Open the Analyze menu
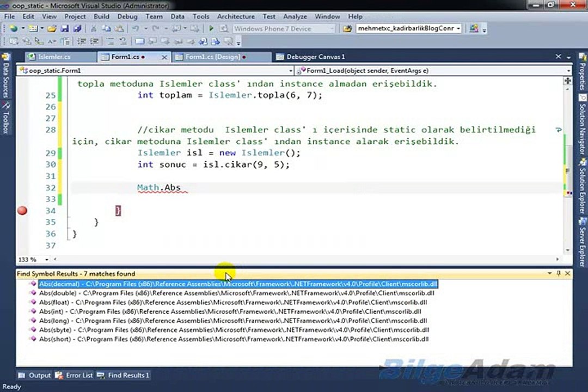This screenshot has width=588, height=392. click(295, 16)
